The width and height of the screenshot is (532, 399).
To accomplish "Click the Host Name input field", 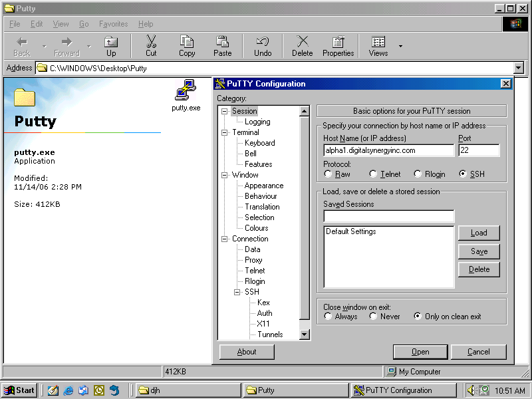I will (x=389, y=150).
